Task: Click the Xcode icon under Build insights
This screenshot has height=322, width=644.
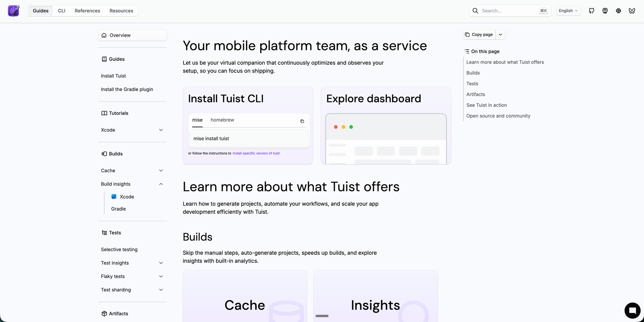Action: [x=114, y=197]
